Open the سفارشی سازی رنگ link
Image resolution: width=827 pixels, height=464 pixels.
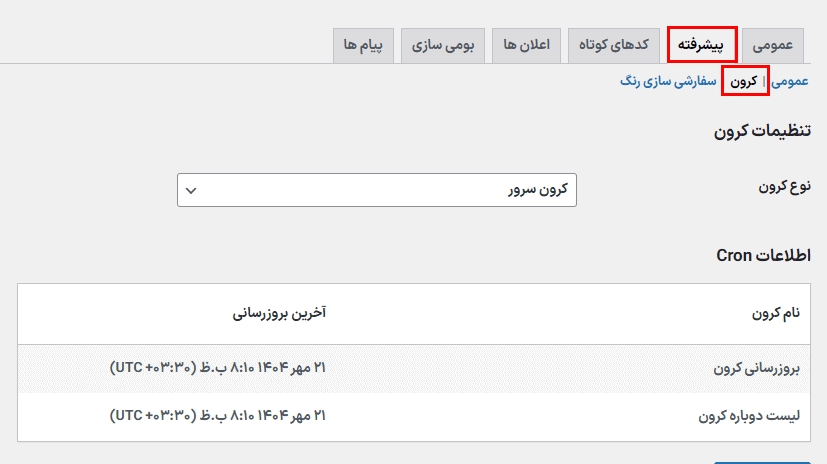[x=669, y=81]
